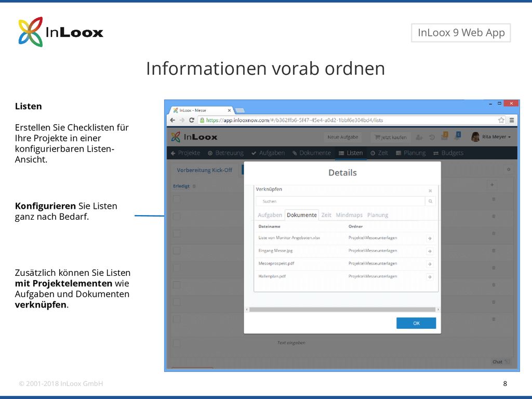This screenshot has width=532, height=399.
Task: Tick the checkbox in the 'Text eingeben' row
Action: (177, 343)
